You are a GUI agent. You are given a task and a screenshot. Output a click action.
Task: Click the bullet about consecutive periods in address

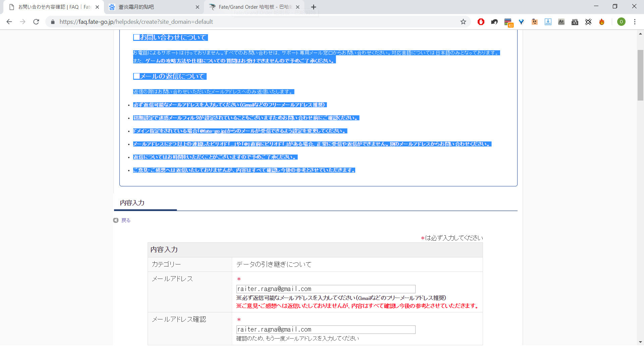click(x=312, y=144)
